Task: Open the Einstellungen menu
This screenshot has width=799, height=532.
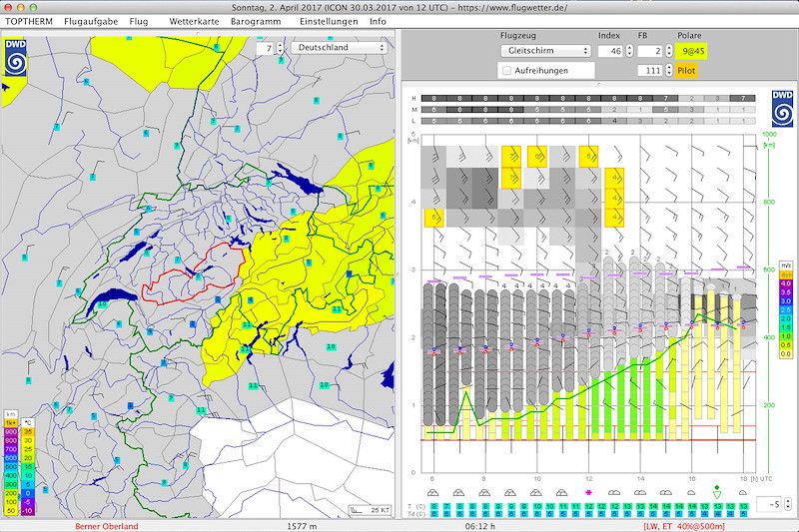Action: point(329,21)
